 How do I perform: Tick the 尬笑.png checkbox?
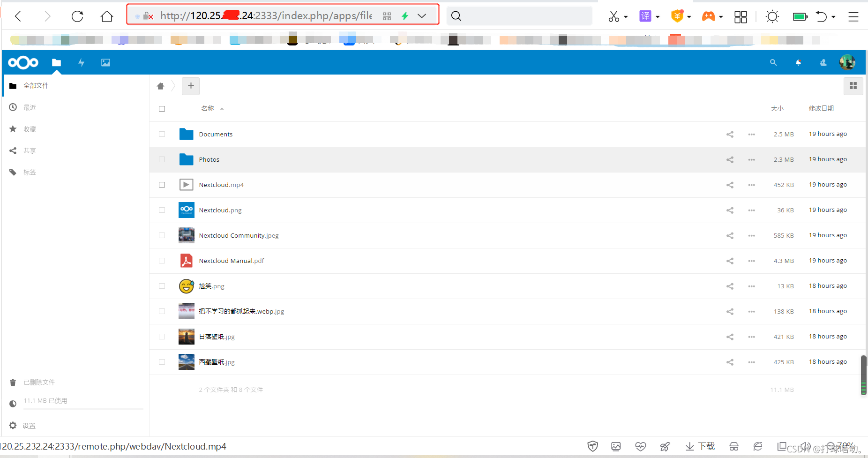[162, 286]
